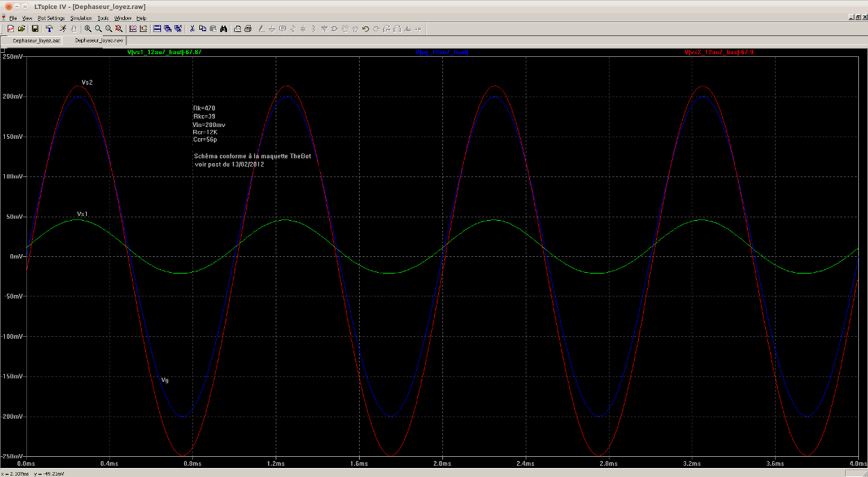868x477 pixels.
Task: Click the Copy icon in toolbar
Action: (x=202, y=28)
